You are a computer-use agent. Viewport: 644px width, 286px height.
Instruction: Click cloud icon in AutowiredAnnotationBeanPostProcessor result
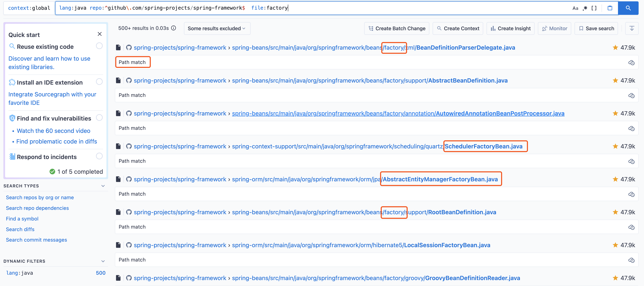631,129
